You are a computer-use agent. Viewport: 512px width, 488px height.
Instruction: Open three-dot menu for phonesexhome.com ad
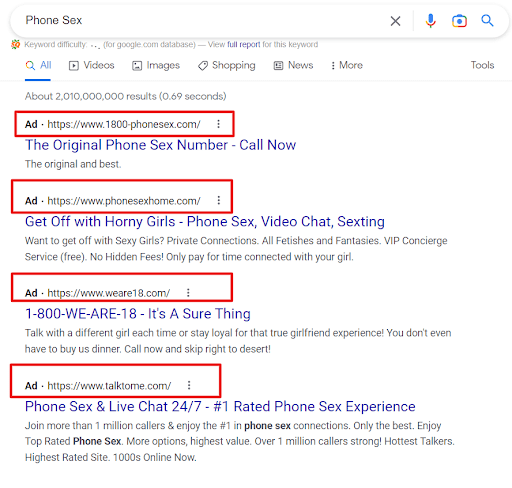click(219, 200)
